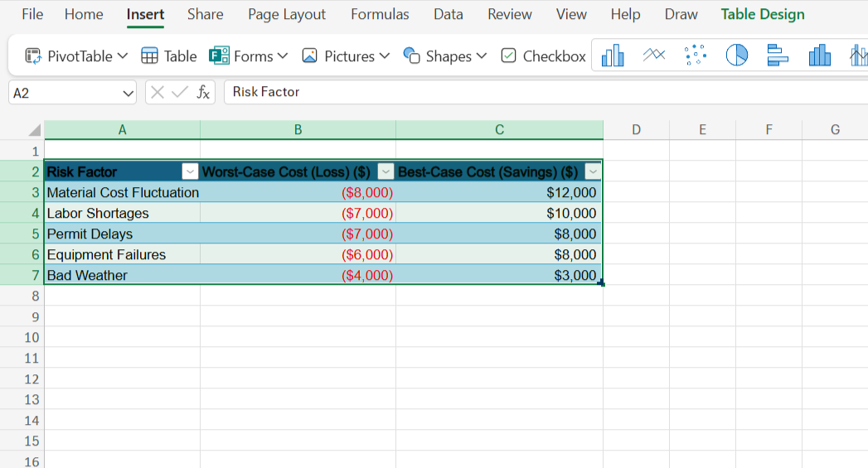Switch to the Formulas tab
868x468 pixels.
click(380, 14)
